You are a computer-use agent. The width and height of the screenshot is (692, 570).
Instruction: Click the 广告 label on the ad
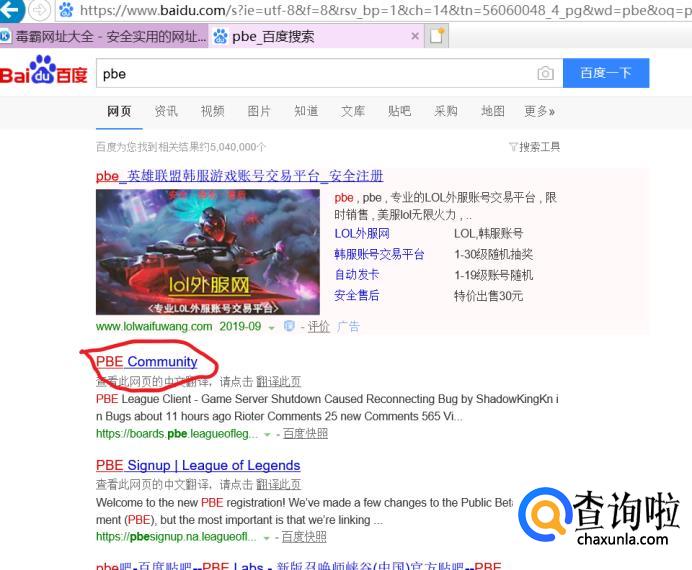click(x=348, y=326)
